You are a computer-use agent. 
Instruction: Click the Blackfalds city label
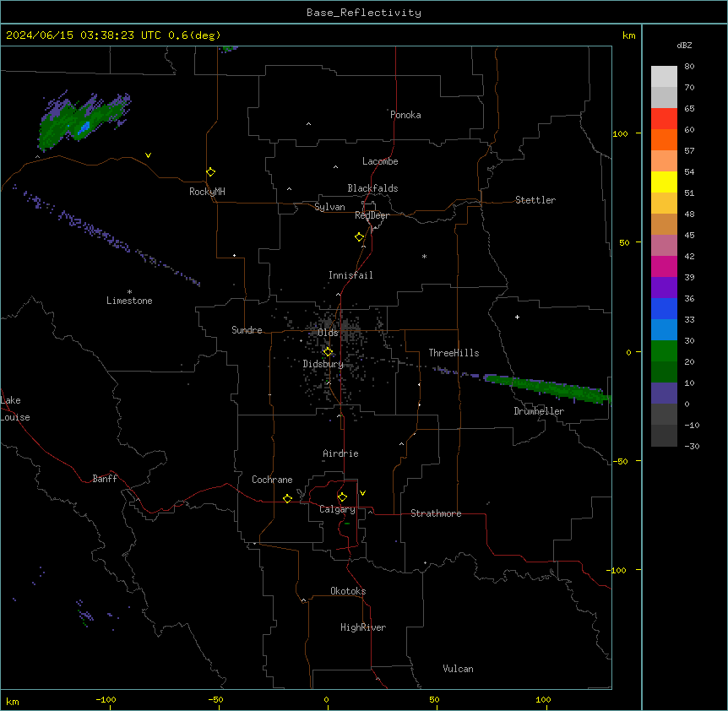372,188
